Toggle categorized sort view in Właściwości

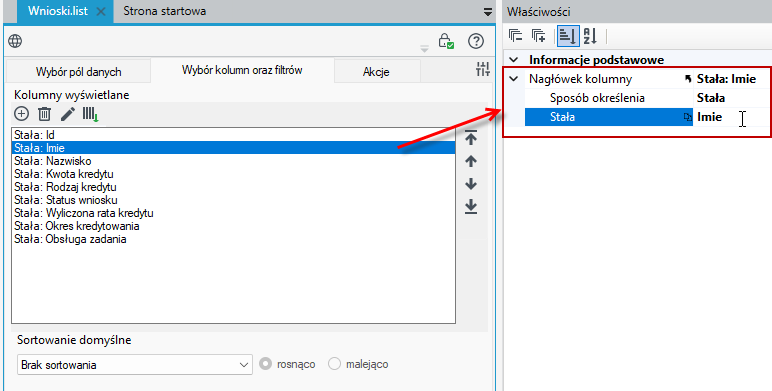(568, 36)
